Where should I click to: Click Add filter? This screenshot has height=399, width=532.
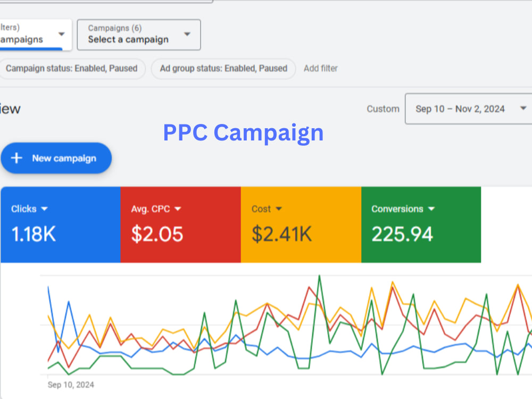[321, 69]
